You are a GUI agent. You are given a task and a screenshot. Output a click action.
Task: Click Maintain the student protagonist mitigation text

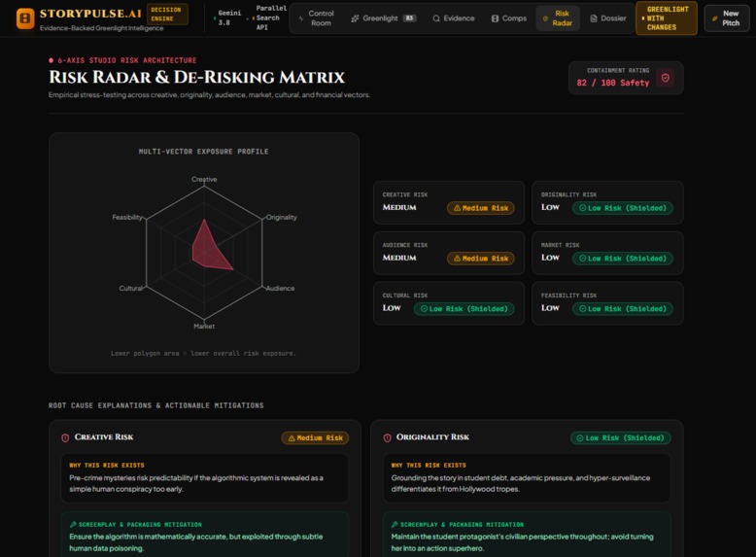[x=522, y=542]
